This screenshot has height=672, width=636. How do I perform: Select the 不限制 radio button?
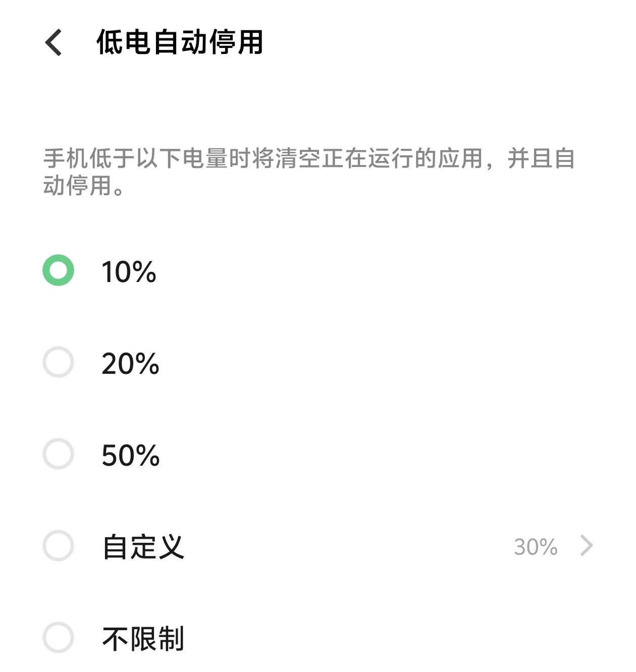(59, 638)
